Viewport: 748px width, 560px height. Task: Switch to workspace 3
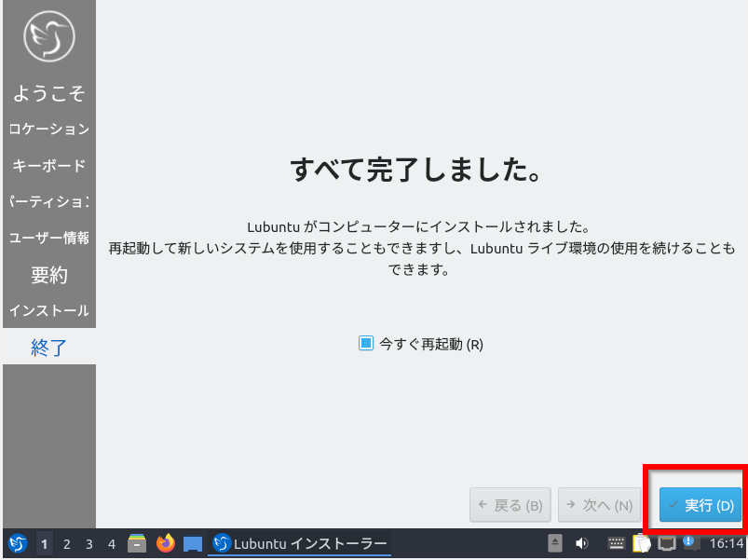(89, 544)
